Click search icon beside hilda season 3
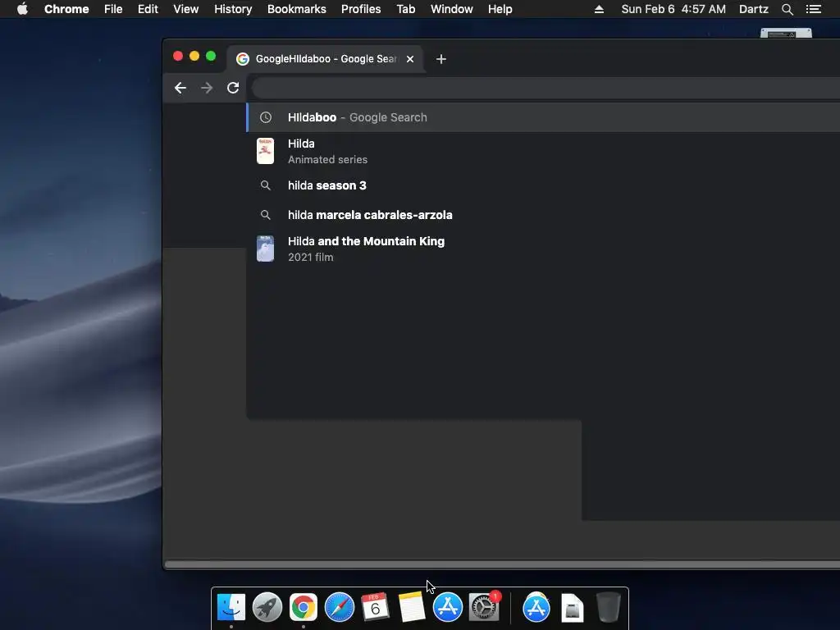 coord(265,185)
